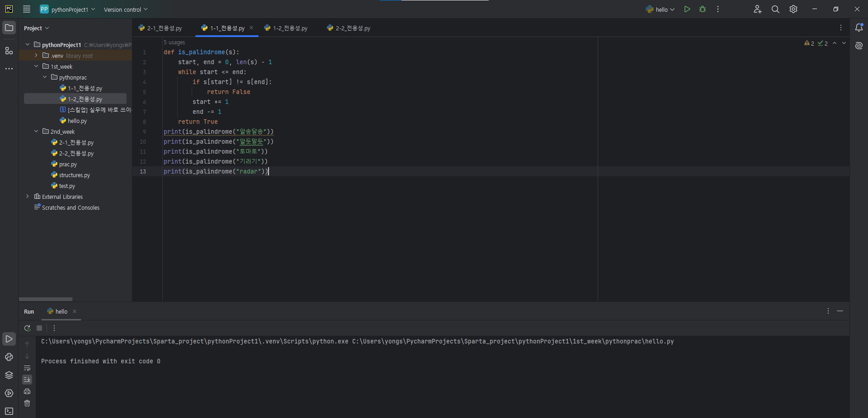
Task: Select 2-2_전용성.py in project tree
Action: click(x=73, y=153)
